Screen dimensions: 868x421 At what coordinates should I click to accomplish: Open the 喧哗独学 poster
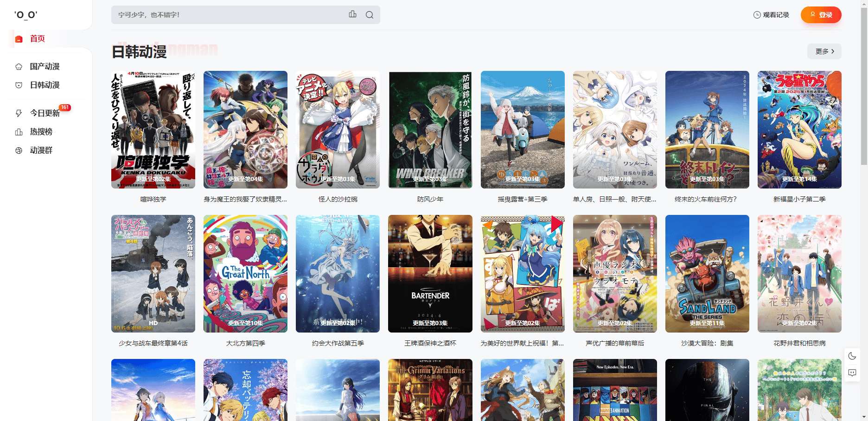153,130
